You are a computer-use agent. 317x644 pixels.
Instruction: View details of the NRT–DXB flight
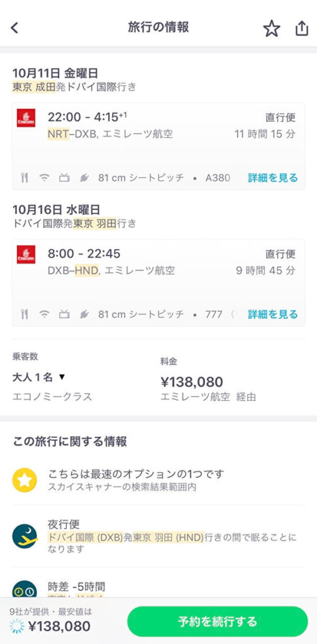tap(272, 178)
